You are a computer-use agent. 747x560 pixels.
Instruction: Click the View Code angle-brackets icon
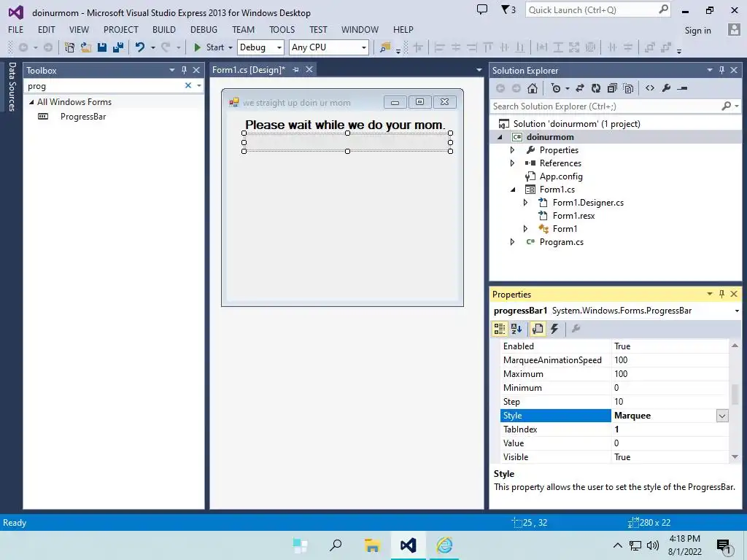click(x=650, y=88)
